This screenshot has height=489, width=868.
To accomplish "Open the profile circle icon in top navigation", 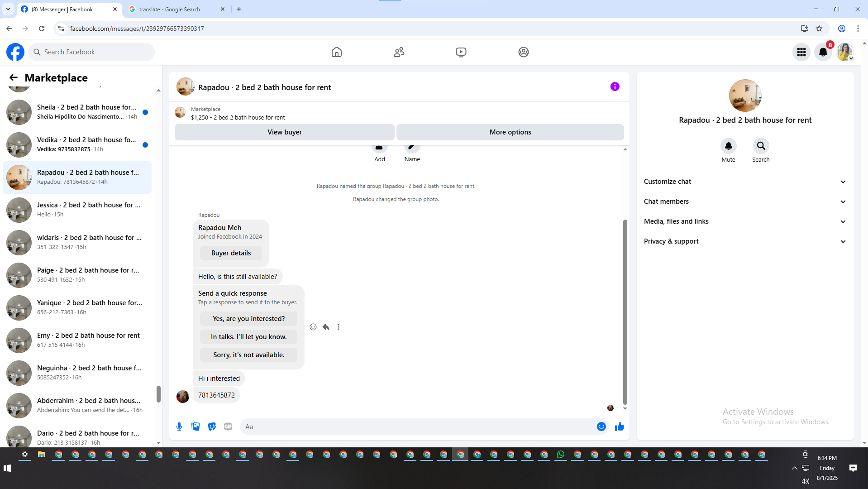I will 524,52.
